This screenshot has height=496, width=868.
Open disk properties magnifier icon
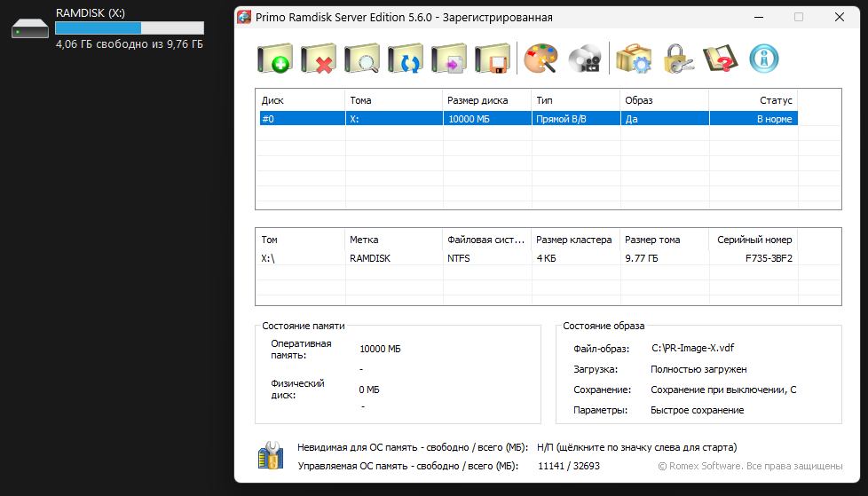click(x=362, y=59)
